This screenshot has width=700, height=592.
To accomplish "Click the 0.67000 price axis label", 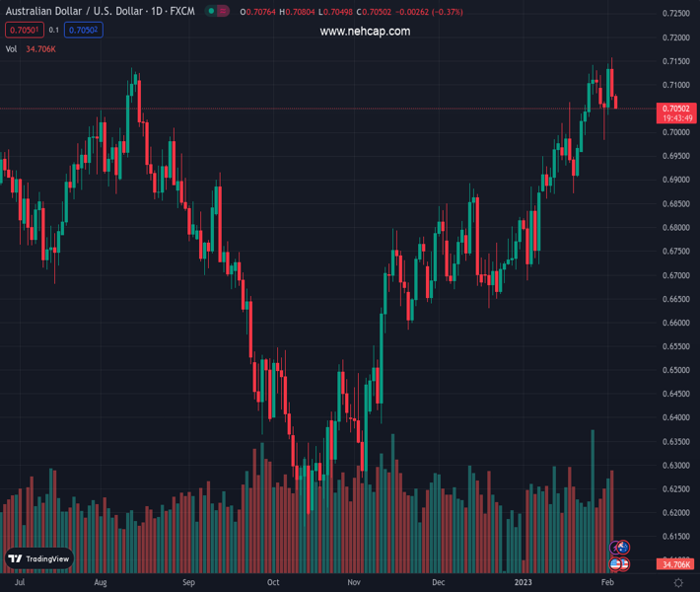I will [x=676, y=275].
